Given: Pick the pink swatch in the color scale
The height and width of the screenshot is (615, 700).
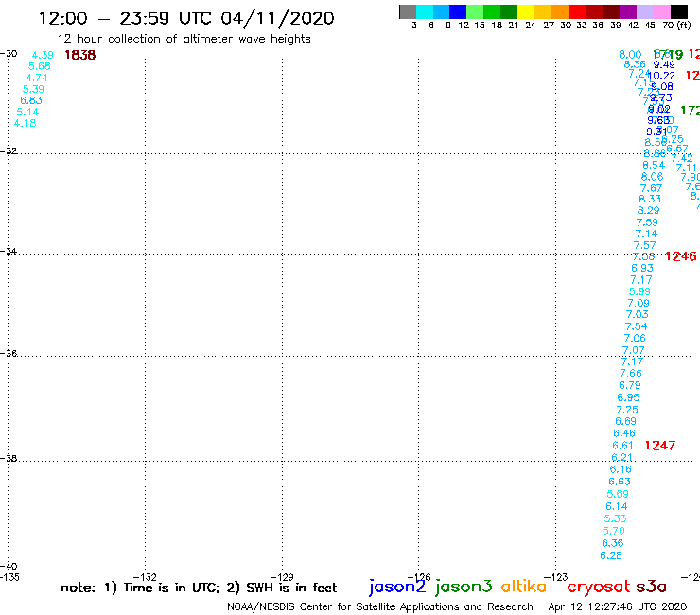Looking at the screenshot, I should tap(662, 12).
